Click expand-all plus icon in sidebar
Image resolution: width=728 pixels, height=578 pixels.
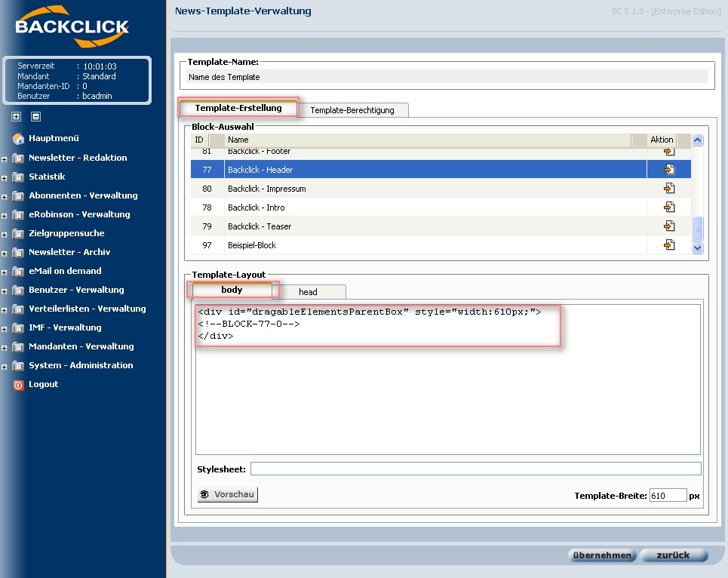[16, 117]
